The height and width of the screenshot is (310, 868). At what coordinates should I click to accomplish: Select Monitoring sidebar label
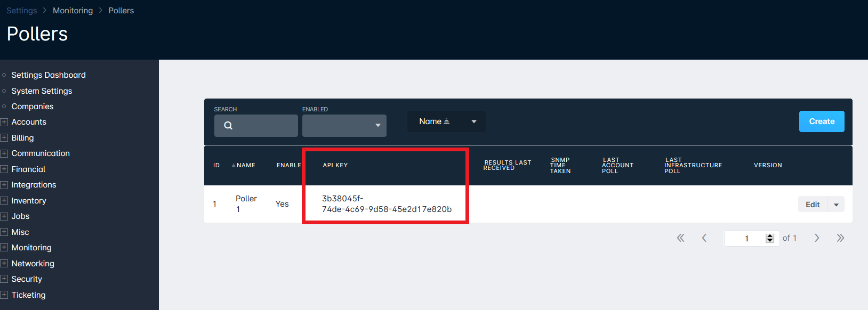pyautogui.click(x=31, y=248)
